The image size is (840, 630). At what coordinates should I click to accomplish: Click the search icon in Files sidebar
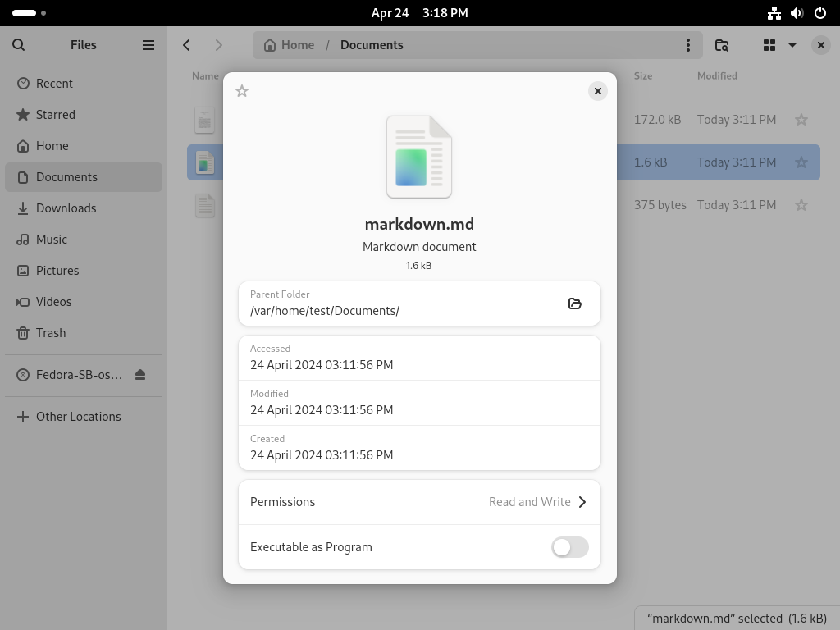(x=18, y=45)
